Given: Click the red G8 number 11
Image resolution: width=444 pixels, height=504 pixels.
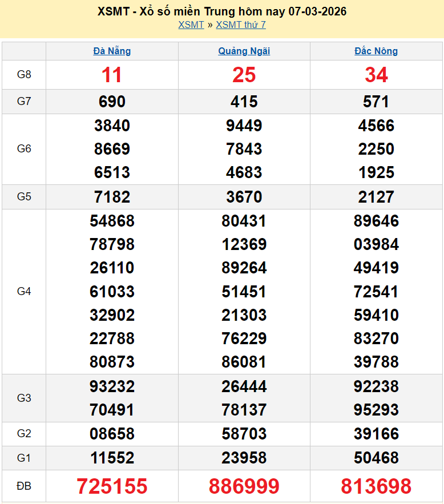Looking at the screenshot, I should pos(112,75).
